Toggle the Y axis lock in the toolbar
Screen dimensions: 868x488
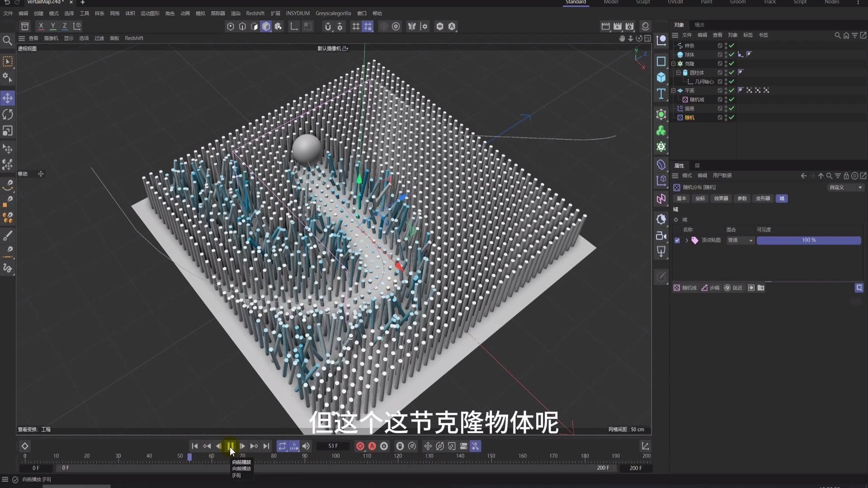coord(53,26)
